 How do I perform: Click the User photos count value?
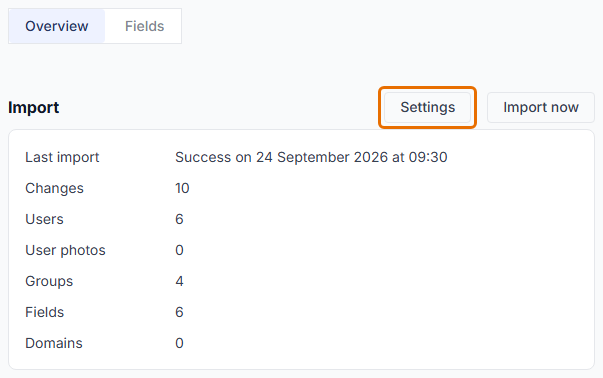pyautogui.click(x=179, y=250)
